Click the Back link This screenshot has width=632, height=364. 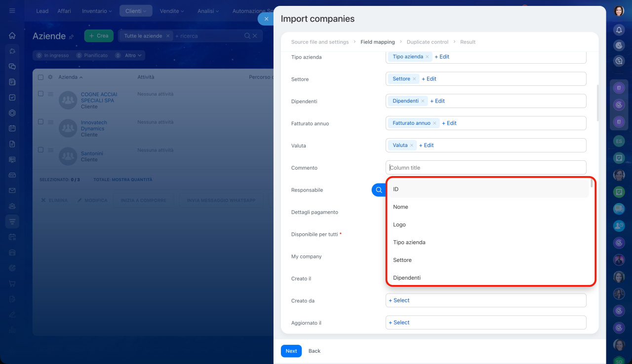(315, 351)
